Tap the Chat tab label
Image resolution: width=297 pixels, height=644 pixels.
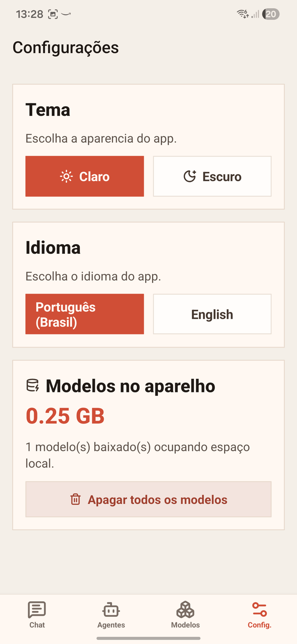[37, 625]
